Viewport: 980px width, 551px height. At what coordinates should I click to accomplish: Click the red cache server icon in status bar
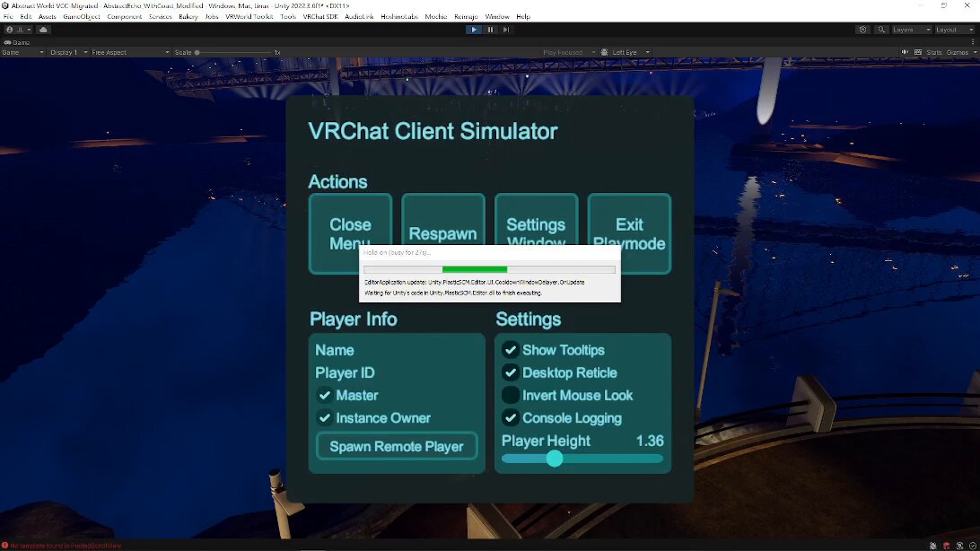click(x=946, y=546)
